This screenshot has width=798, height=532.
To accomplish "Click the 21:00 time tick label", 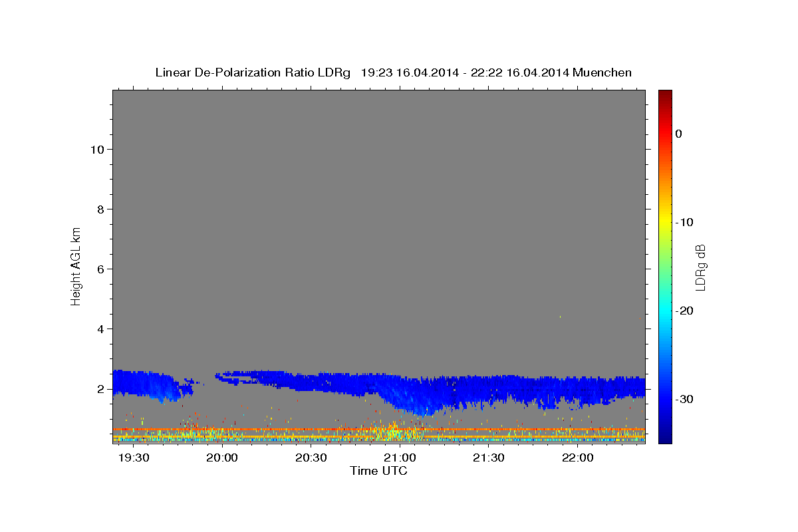I will tap(400, 458).
